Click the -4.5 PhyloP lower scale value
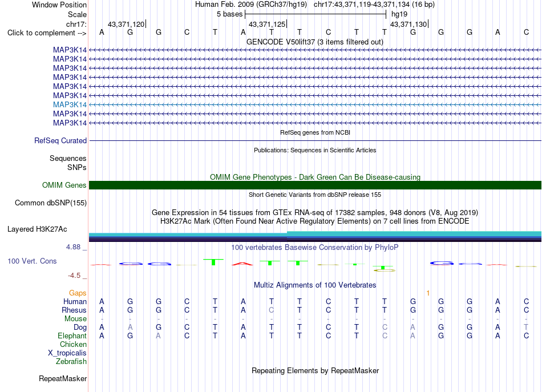Screen dimensions: 542x392 [x=74, y=276]
